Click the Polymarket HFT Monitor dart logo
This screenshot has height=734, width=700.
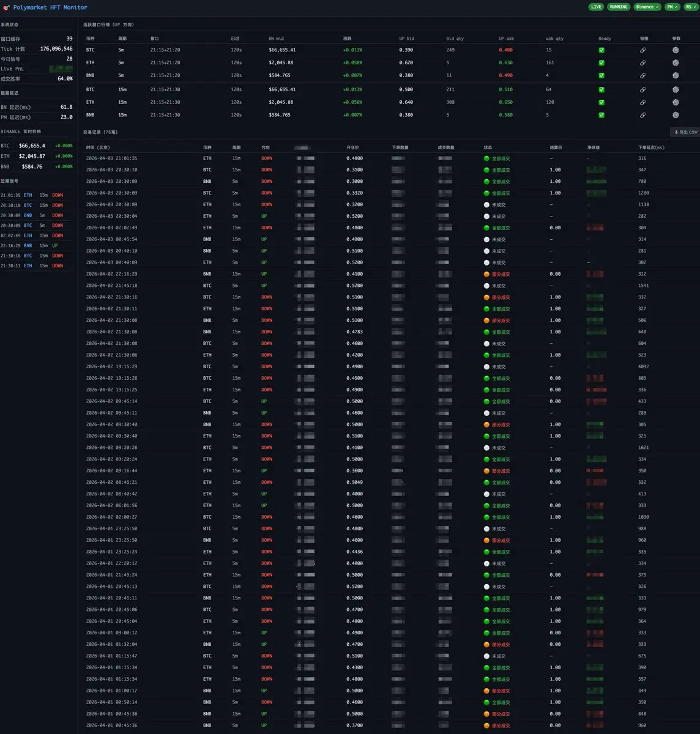(x=7, y=7)
